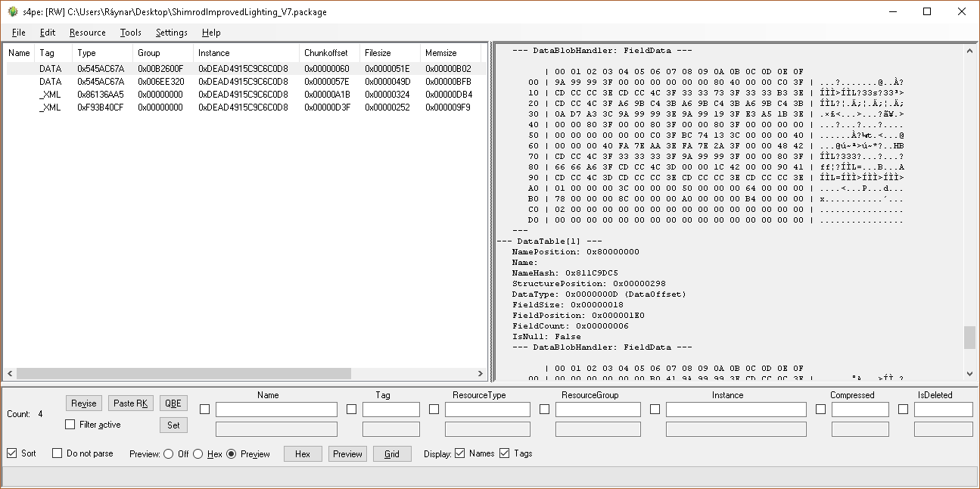Open the Help menu
Screen dimensions: 980x489
click(211, 33)
